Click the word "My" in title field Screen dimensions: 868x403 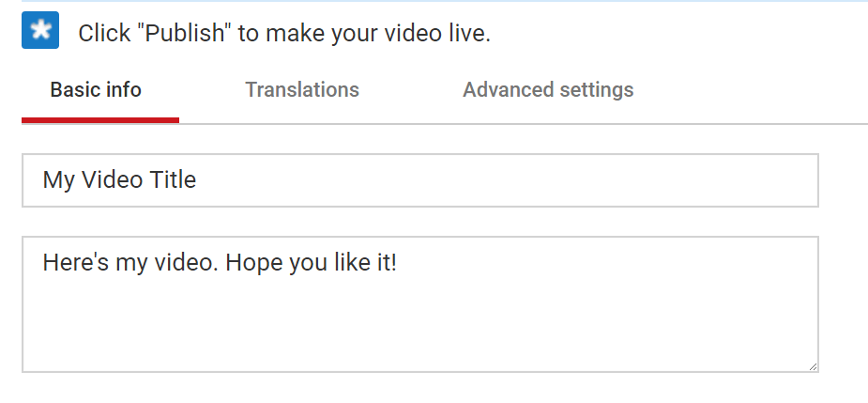click(59, 180)
